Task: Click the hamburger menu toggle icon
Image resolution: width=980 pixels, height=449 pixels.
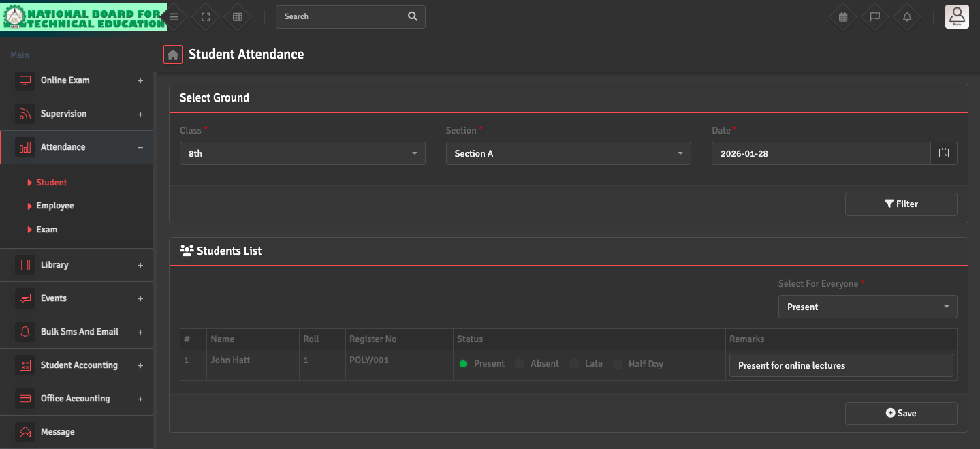Action: click(x=174, y=17)
